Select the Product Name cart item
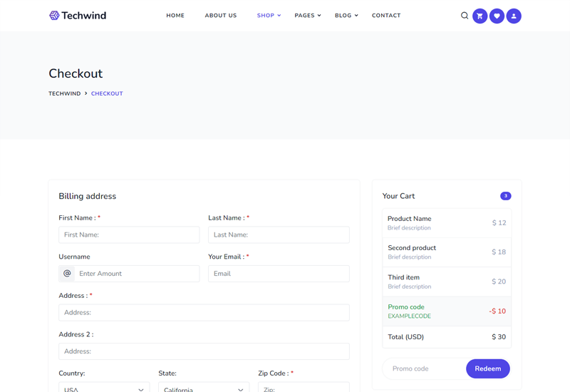Screen dimensions: 570x392 pyautogui.click(x=447, y=223)
